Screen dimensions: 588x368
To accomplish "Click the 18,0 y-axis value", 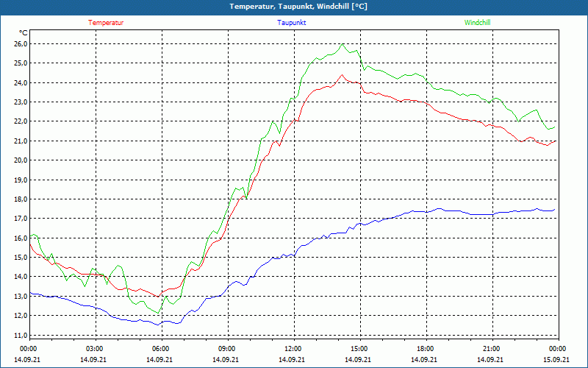I will click(x=21, y=199).
